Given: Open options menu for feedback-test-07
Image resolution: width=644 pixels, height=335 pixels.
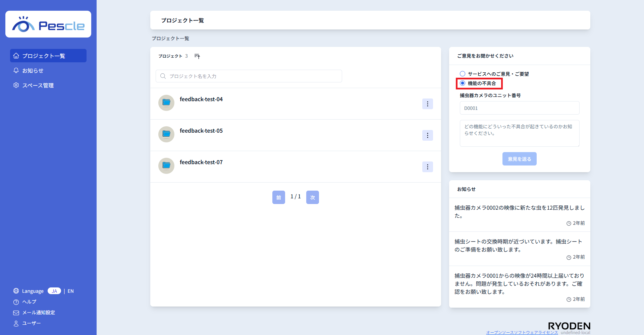Looking at the screenshot, I should click(x=427, y=167).
